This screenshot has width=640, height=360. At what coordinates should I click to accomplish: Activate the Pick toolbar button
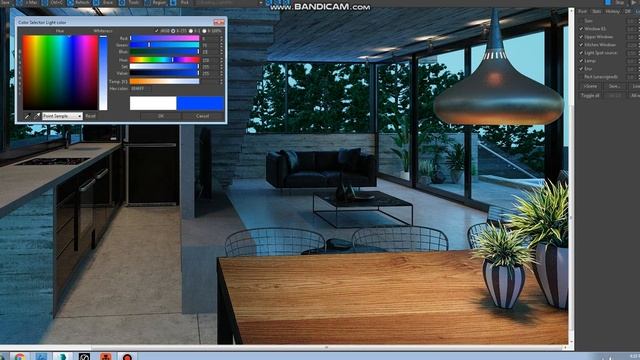coord(181,2)
